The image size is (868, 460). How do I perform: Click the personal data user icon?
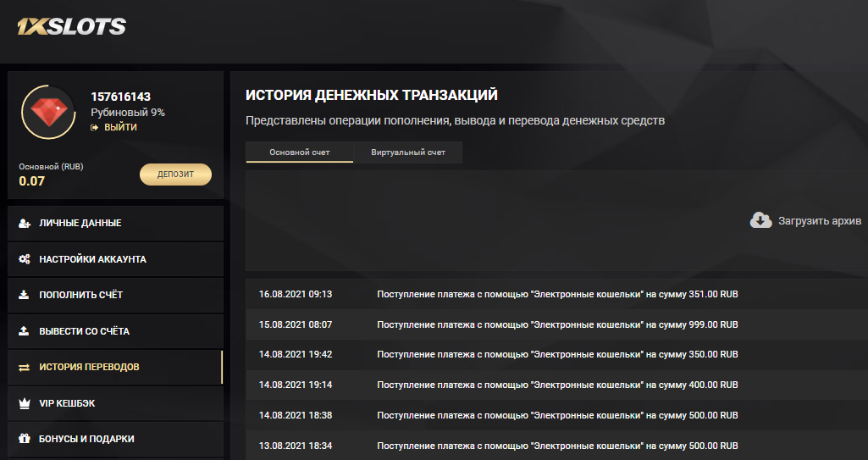[25, 223]
